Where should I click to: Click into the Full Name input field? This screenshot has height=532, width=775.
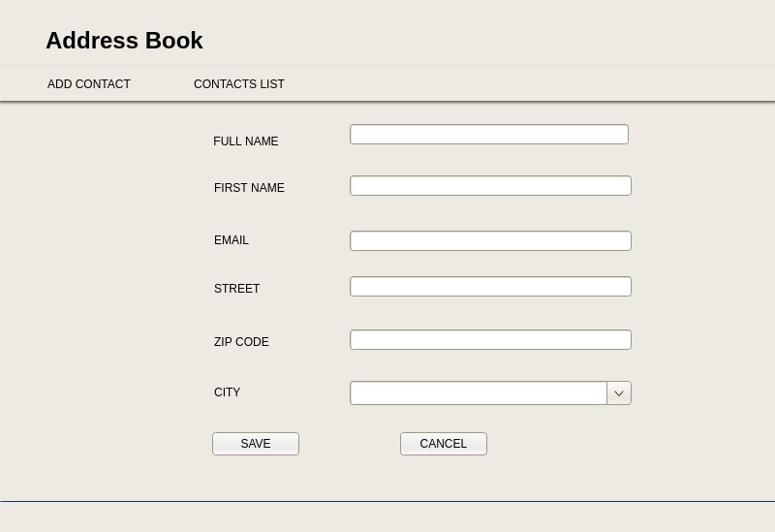pos(489,135)
